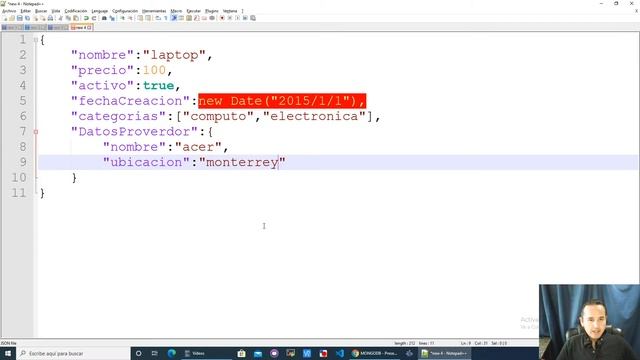Click the Copy toolbar icon
640x360 pixels.
tap(68, 18)
